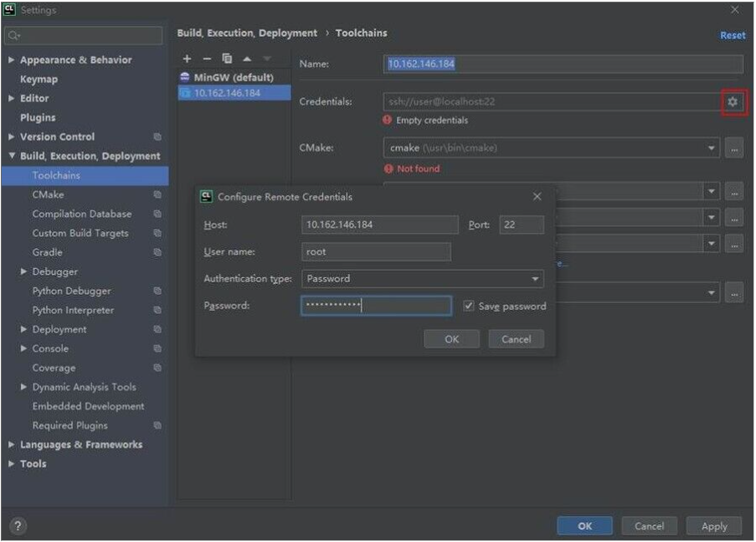
Task: Click OK in the credentials dialog
Action: pos(451,339)
